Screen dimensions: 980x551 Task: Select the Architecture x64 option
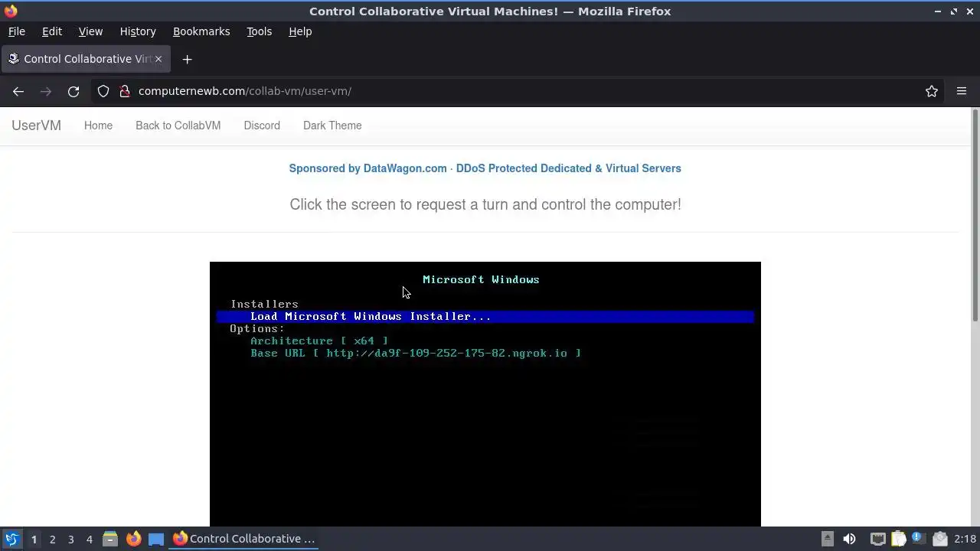(319, 341)
